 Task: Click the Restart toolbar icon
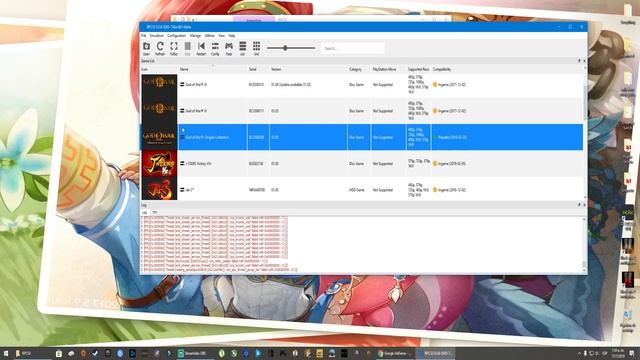[x=201, y=48]
